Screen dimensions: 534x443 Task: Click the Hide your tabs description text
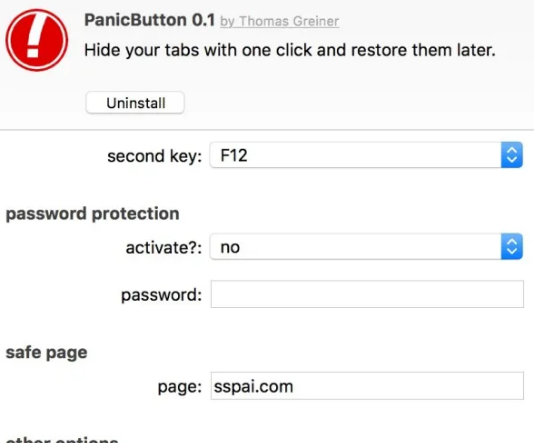290,50
